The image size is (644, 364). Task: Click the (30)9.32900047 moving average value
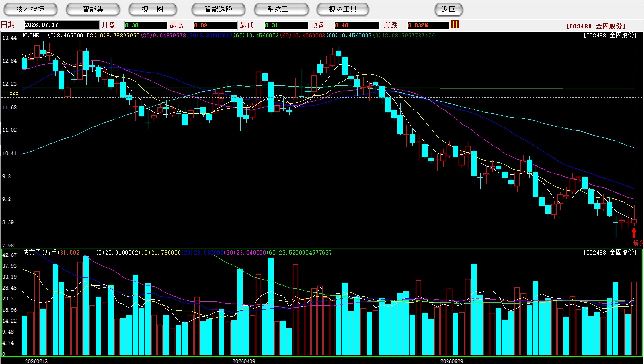pos(209,36)
